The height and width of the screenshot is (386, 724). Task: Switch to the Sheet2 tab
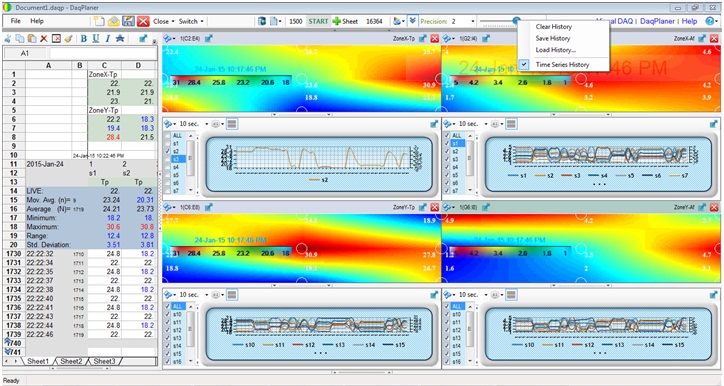72,361
